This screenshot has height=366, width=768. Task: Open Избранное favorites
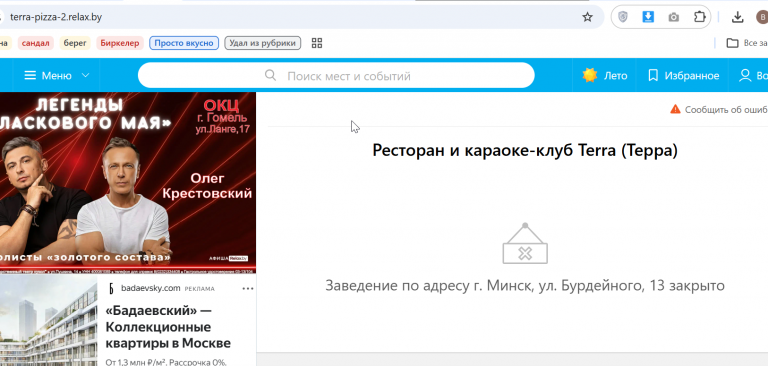pyautogui.click(x=683, y=75)
